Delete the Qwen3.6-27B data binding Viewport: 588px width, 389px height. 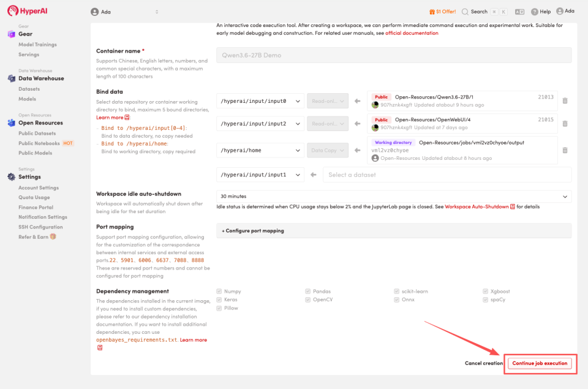point(565,100)
